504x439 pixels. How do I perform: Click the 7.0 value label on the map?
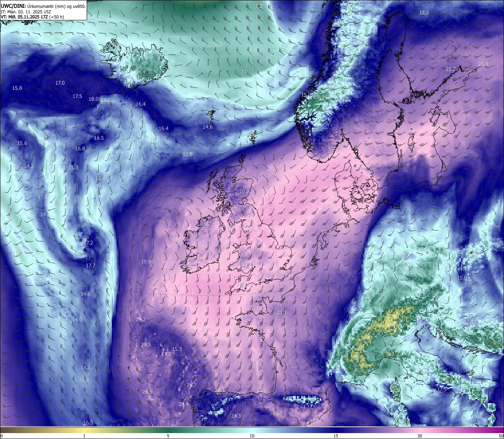point(244,72)
